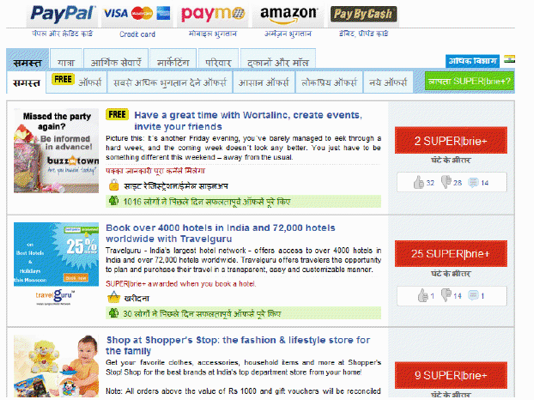The image size is (534, 400).
Task: Click thumbs-down icon on Wortalinc offer
Action: click(445, 182)
